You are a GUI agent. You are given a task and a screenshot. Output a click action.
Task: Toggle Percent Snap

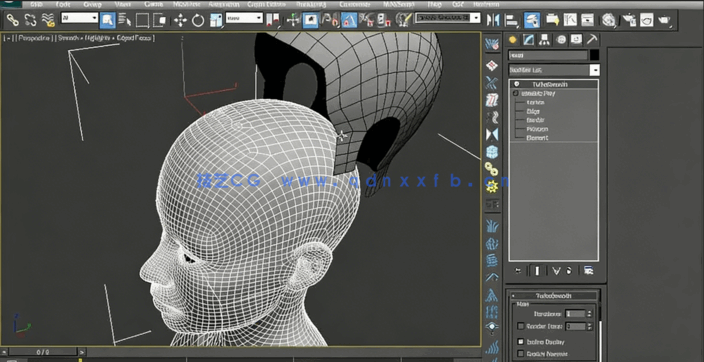pos(367,20)
